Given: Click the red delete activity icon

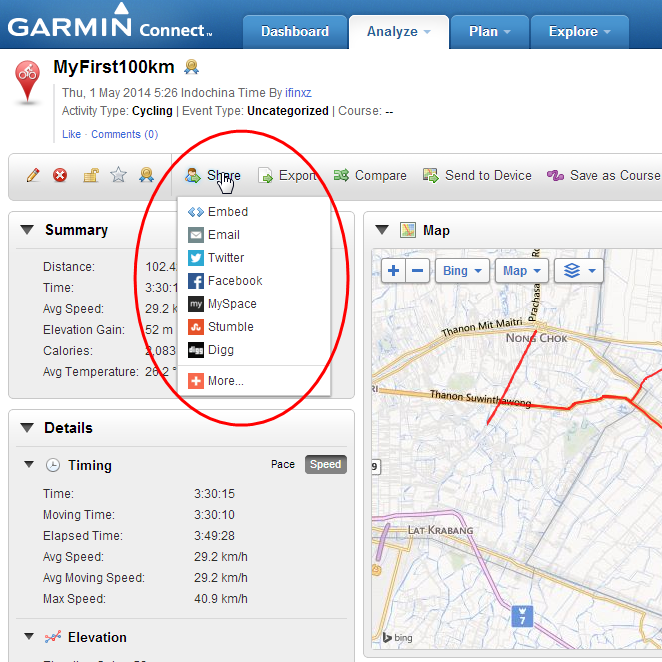Looking at the screenshot, I should tap(60, 175).
